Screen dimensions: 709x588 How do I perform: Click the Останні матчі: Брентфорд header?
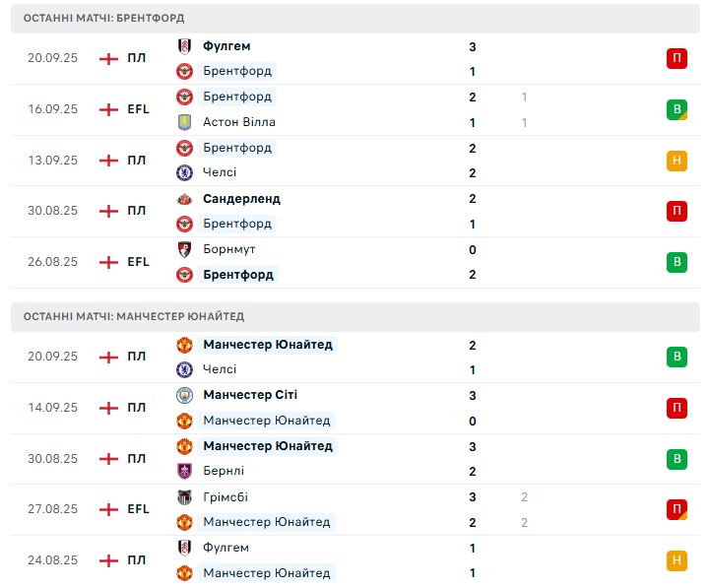(x=103, y=18)
